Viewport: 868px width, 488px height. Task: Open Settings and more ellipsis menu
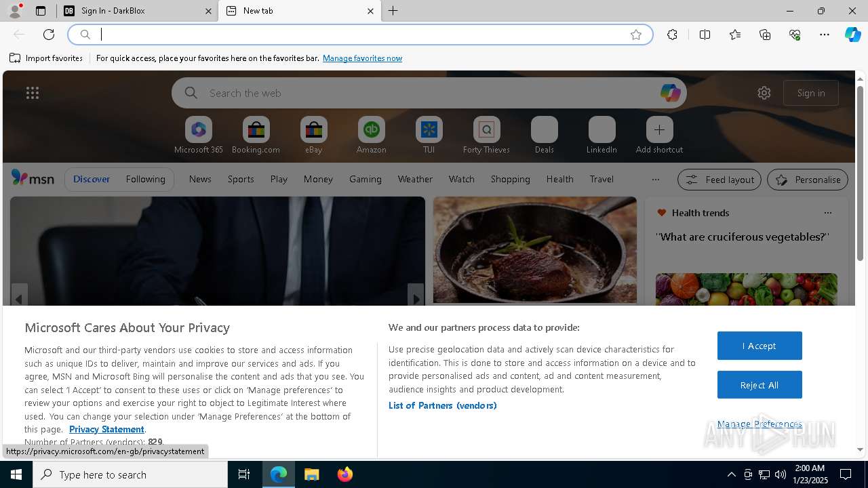[x=825, y=35]
